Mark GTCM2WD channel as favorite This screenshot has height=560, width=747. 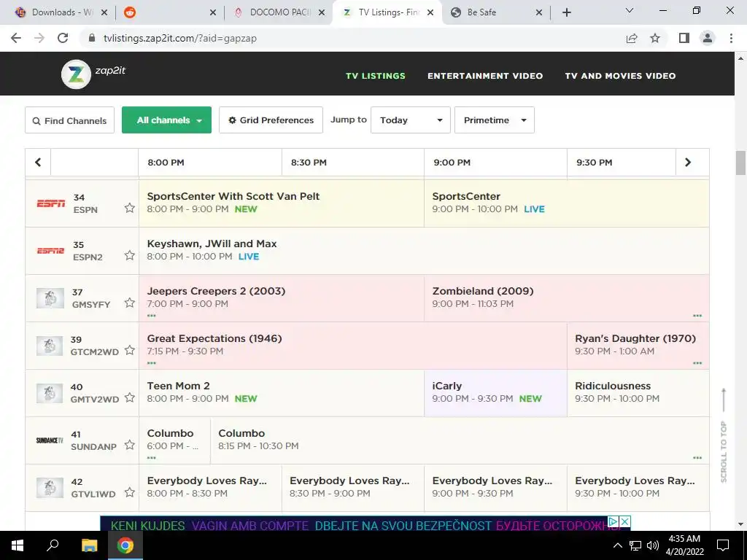click(130, 350)
